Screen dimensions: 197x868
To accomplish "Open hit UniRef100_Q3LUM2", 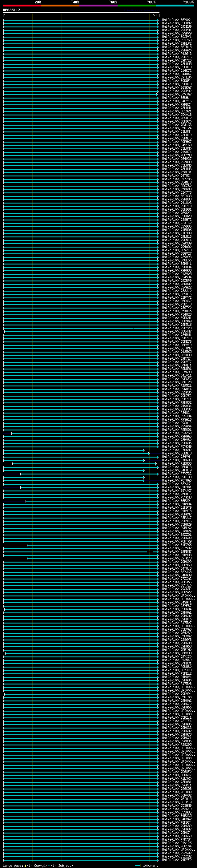I will [x=177, y=23].
